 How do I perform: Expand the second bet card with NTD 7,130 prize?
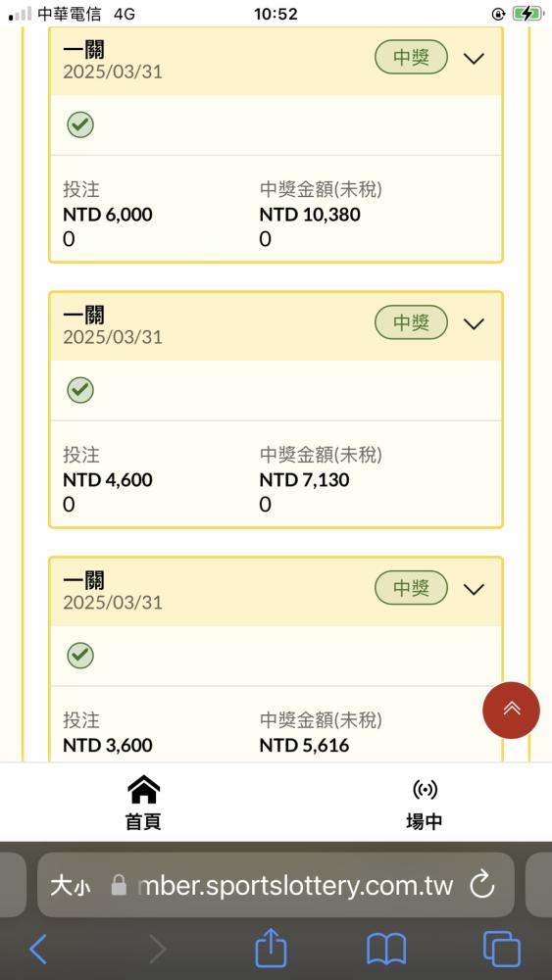point(474,323)
